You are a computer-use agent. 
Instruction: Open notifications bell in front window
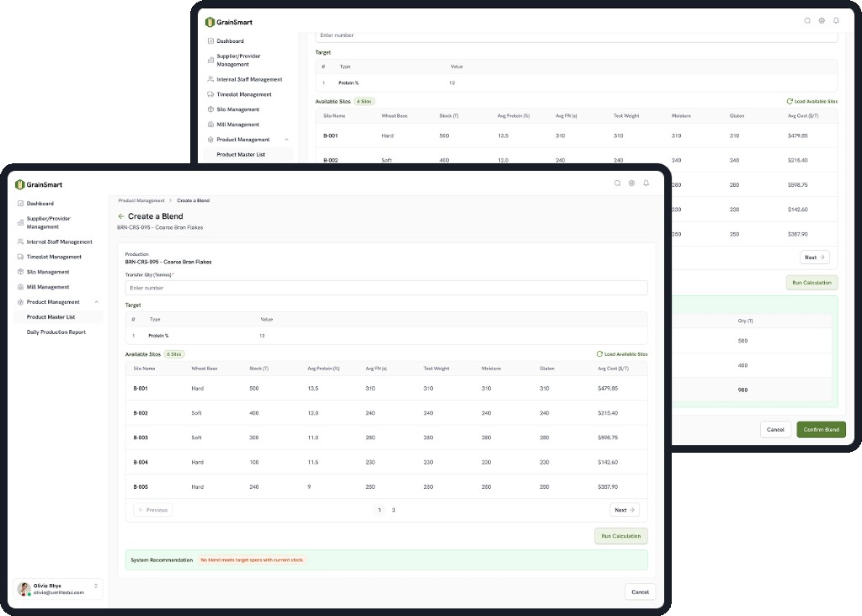pos(646,183)
